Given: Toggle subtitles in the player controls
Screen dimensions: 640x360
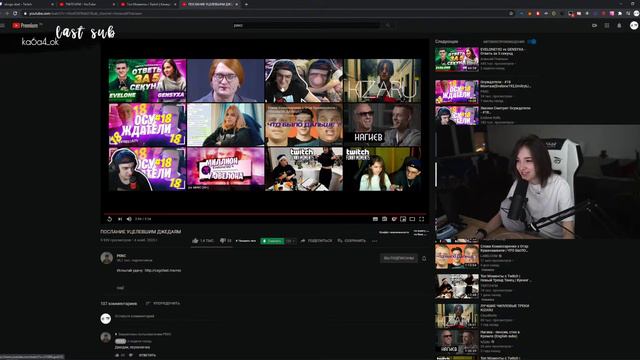Looking at the screenshot, I should [375, 219].
